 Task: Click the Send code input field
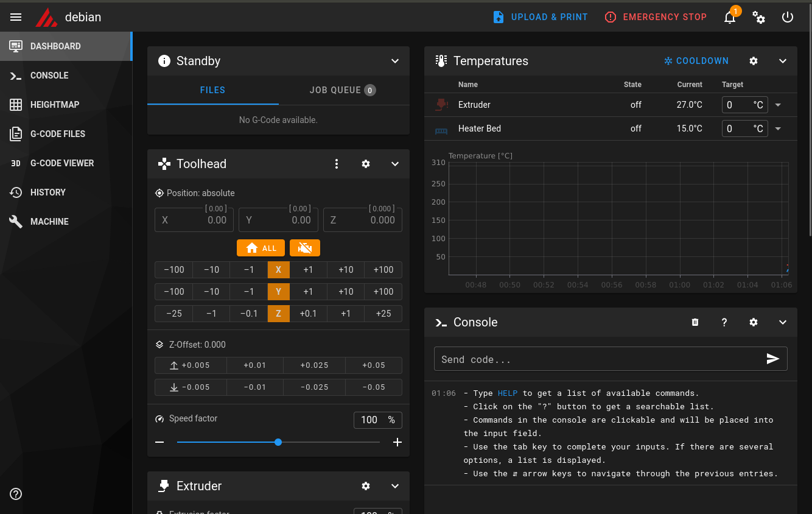coord(597,359)
